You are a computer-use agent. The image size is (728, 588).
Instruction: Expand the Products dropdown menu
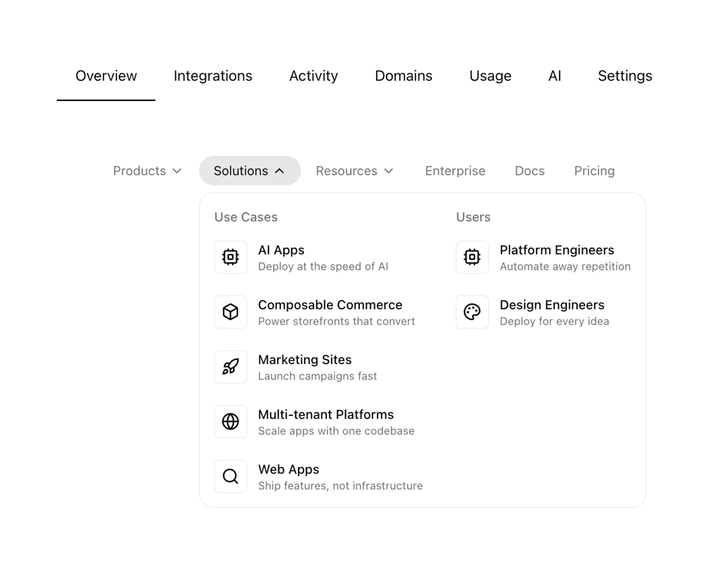pyautogui.click(x=147, y=171)
